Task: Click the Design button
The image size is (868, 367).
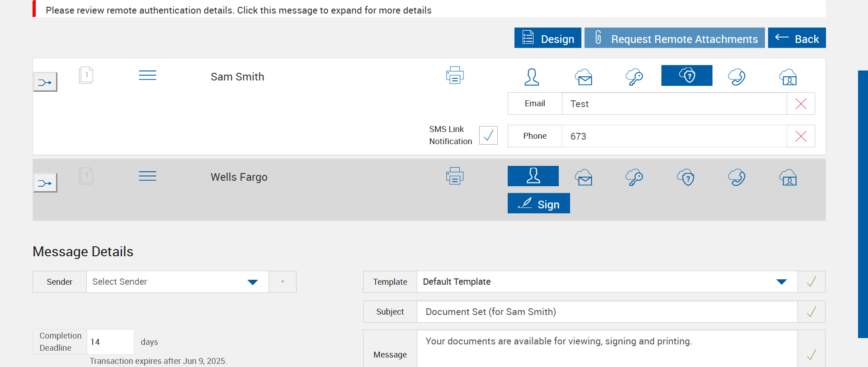Action: pos(547,38)
